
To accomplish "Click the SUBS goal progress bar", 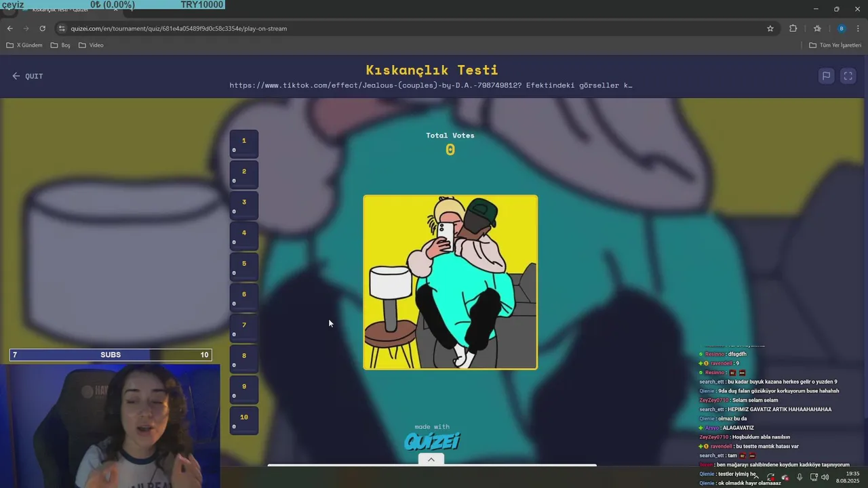I will click(x=111, y=354).
